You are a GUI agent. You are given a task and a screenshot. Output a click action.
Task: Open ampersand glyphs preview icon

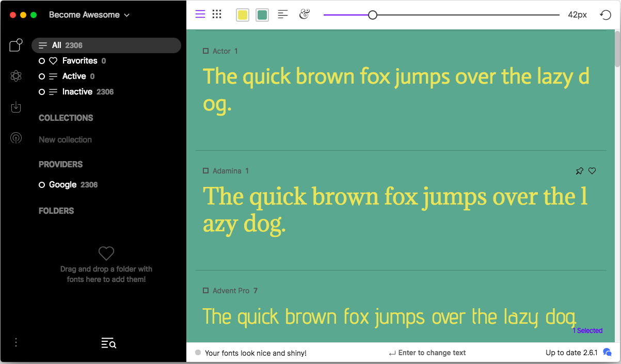tap(305, 14)
